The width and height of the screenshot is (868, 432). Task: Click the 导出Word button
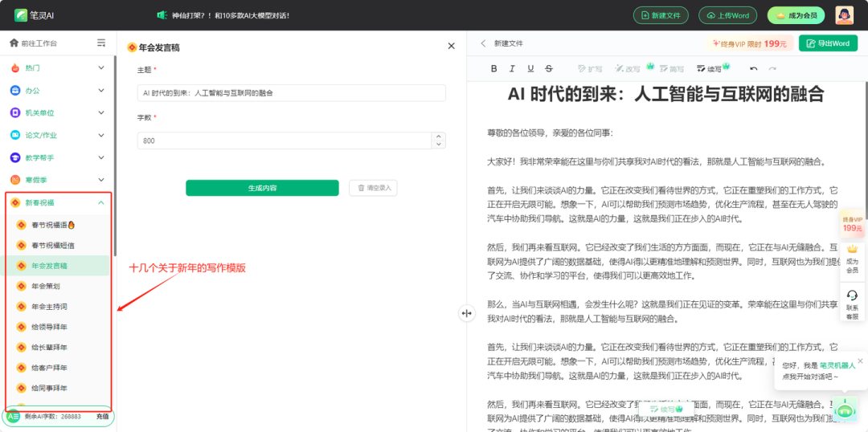click(x=828, y=43)
